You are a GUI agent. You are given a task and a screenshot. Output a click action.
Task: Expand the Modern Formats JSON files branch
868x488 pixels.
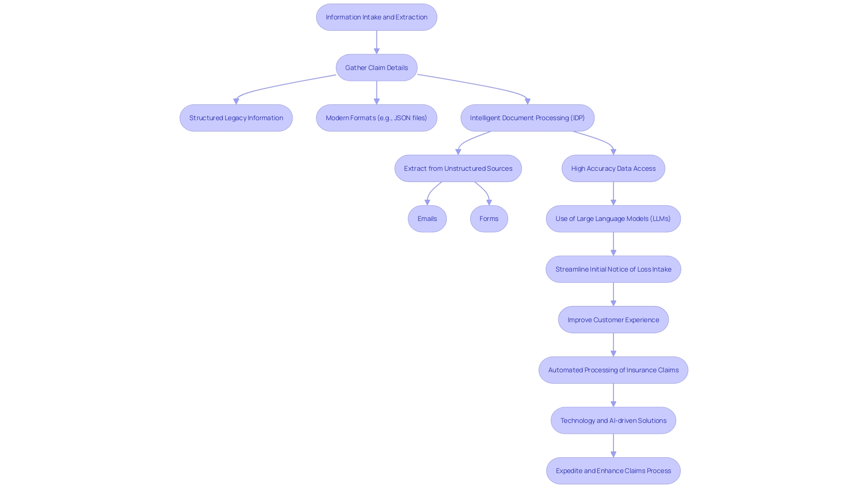tap(376, 118)
